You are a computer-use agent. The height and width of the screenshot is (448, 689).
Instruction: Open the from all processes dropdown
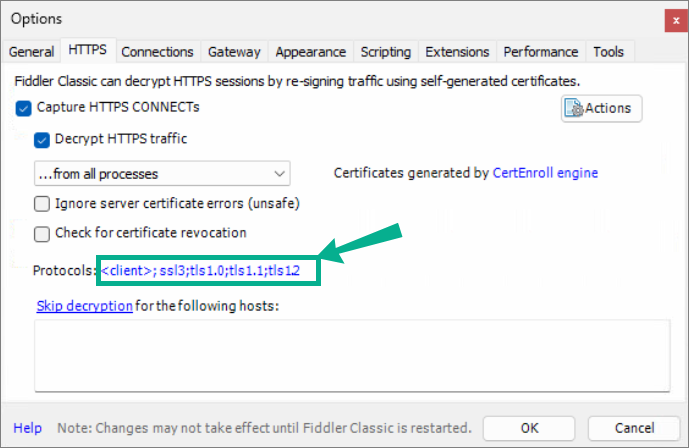pos(162,173)
